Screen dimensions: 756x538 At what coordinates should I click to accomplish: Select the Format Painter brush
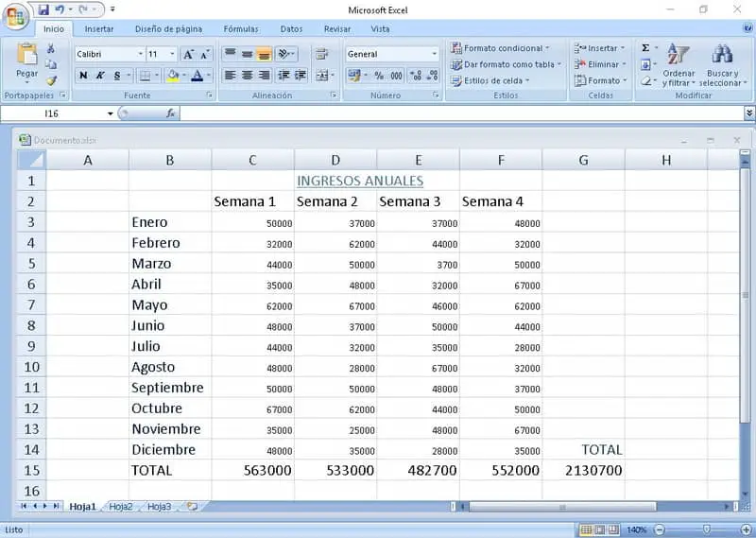pos(51,80)
